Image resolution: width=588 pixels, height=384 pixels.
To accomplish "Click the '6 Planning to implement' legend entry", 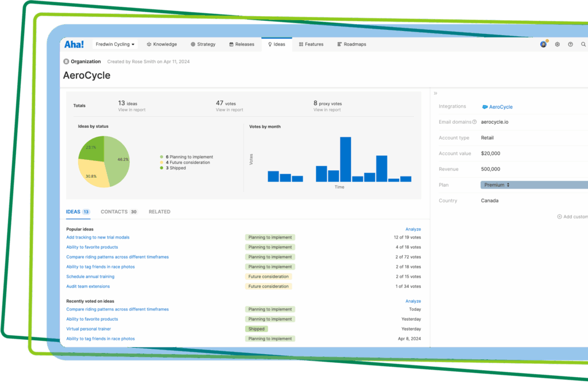I will click(x=187, y=157).
